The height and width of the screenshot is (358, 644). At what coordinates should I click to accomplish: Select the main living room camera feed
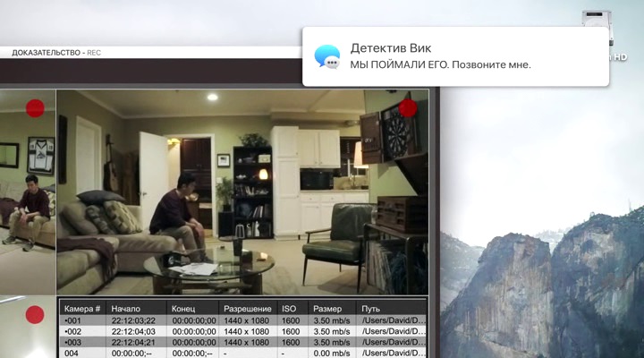pyautogui.click(x=242, y=192)
